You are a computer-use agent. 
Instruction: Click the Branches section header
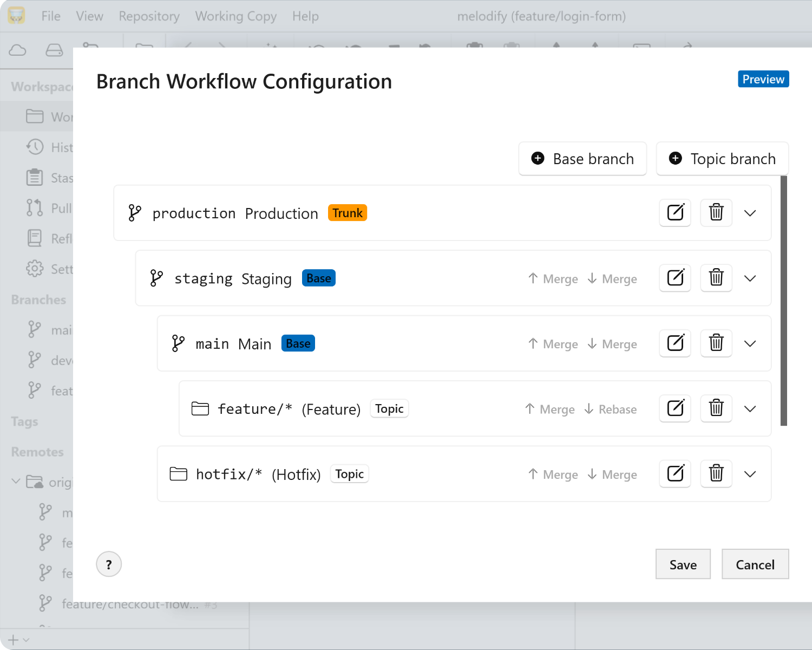(x=38, y=300)
